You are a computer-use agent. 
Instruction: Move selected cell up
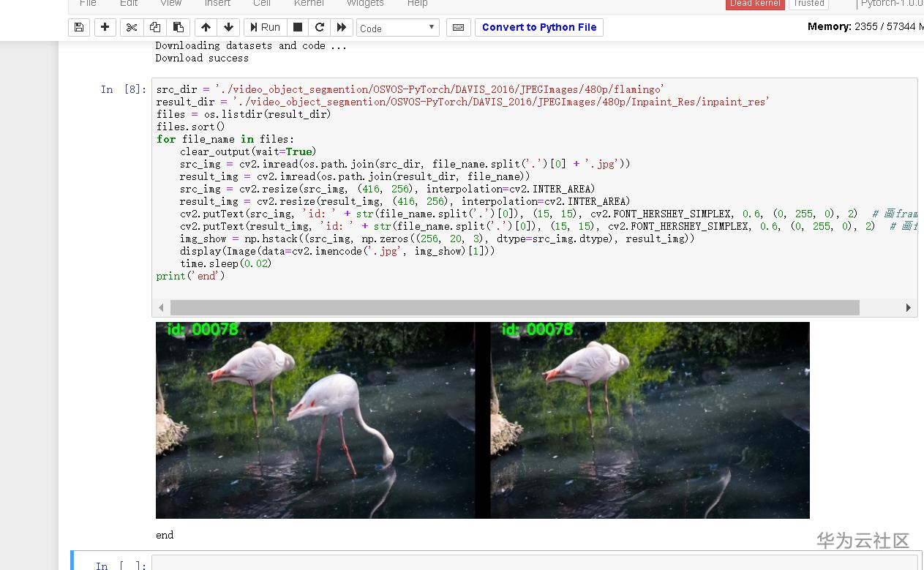[206, 27]
